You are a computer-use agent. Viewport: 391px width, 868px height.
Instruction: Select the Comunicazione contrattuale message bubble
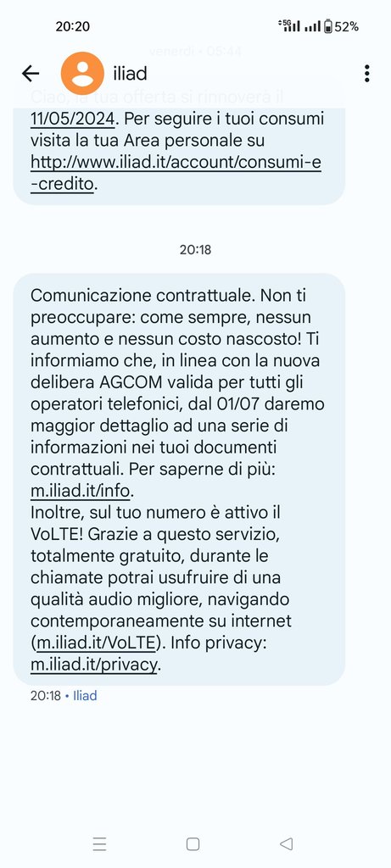pos(179,480)
